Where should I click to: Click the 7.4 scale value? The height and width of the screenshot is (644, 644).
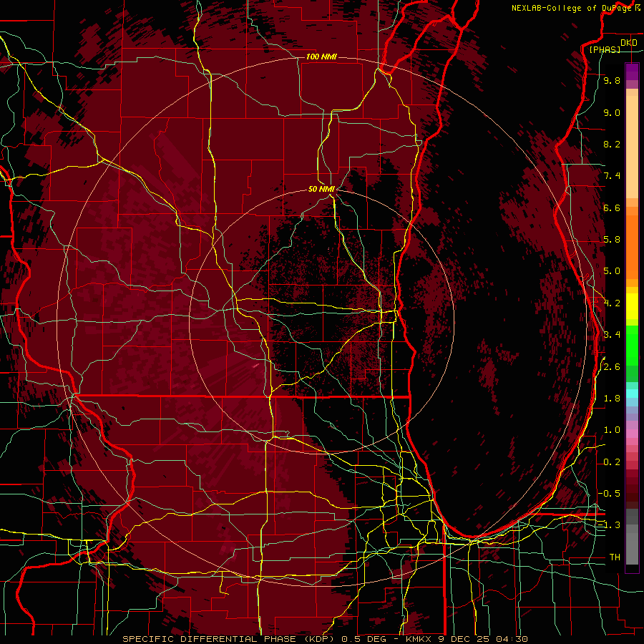(612, 176)
